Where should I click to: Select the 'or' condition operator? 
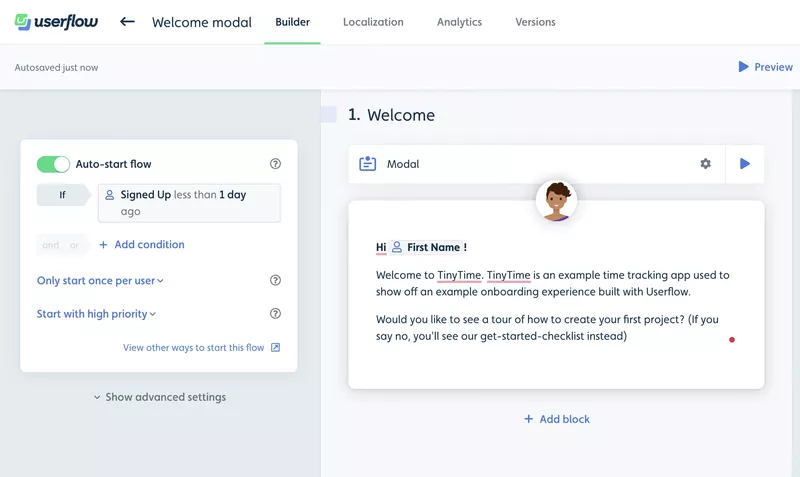(74, 245)
